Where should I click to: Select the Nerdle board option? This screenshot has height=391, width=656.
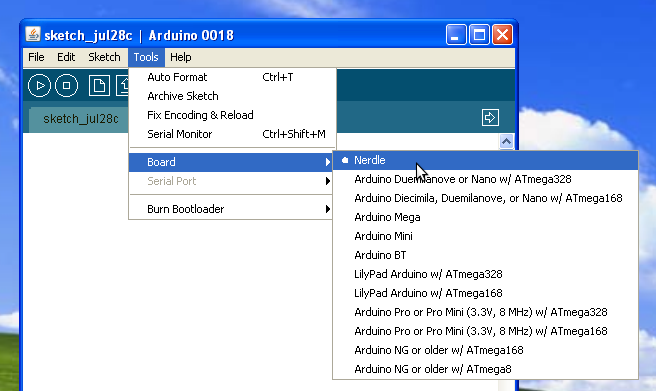tap(485, 160)
